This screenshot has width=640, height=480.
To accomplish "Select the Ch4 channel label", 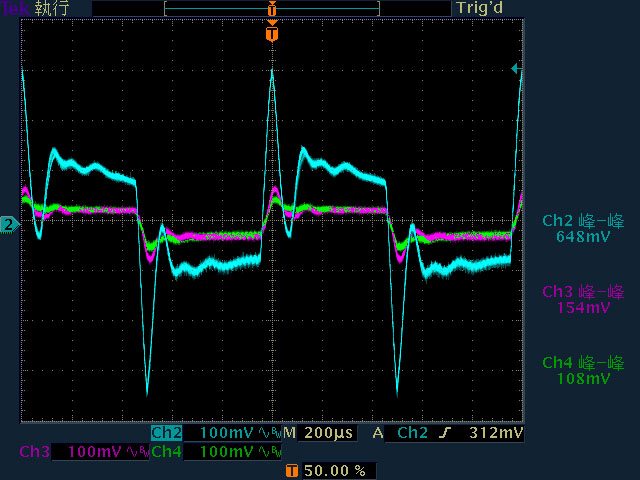I will (x=166, y=452).
